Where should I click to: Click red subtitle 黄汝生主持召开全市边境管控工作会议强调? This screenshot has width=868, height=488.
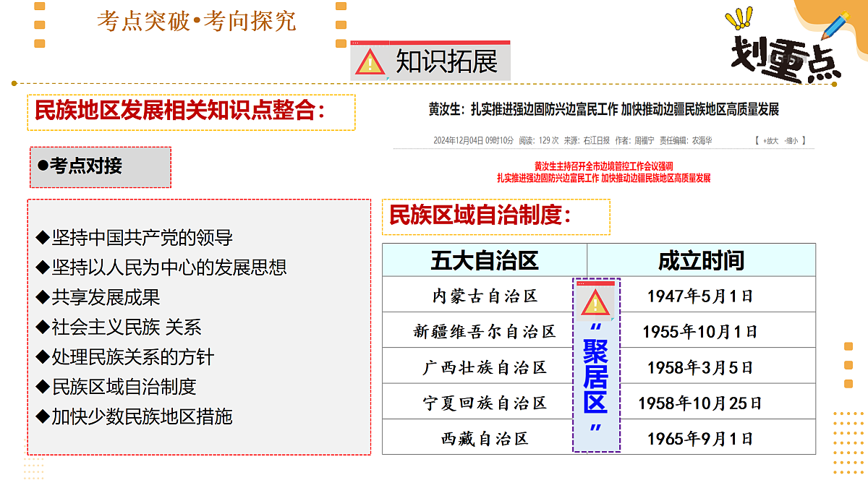(604, 166)
